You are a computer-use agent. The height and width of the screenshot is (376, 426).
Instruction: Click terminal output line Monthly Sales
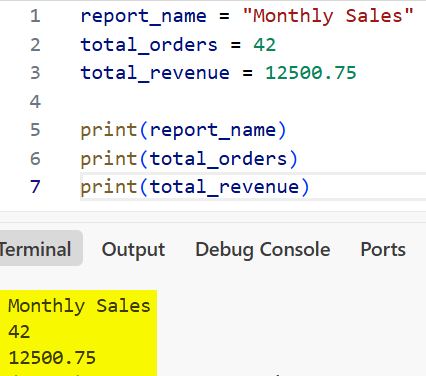tap(79, 306)
